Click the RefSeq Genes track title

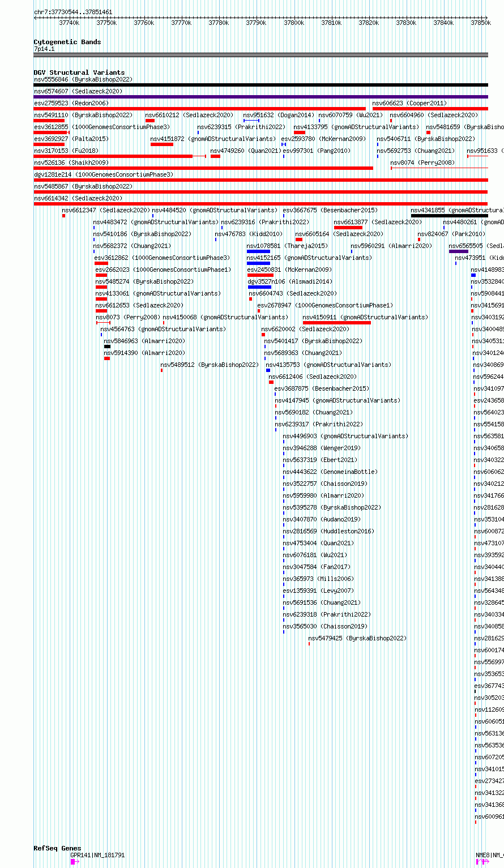(57, 848)
